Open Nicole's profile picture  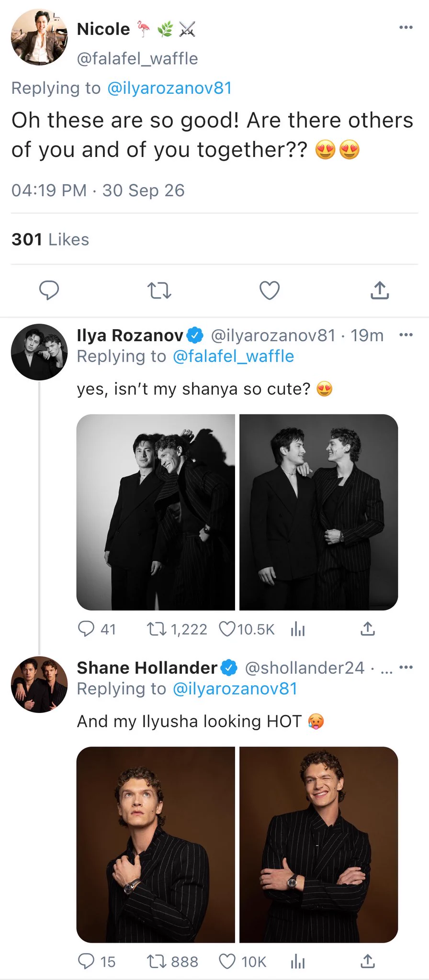pyautogui.click(x=39, y=37)
